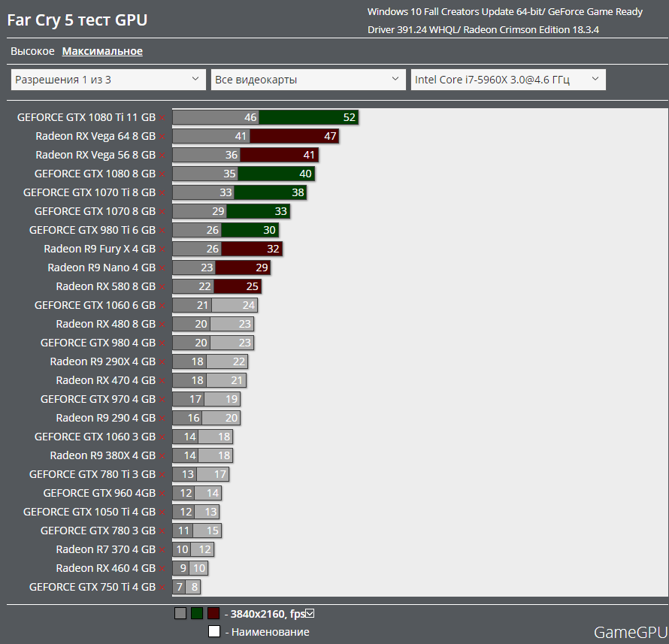Click the Far Cry 5 тест GPU title

(x=77, y=20)
